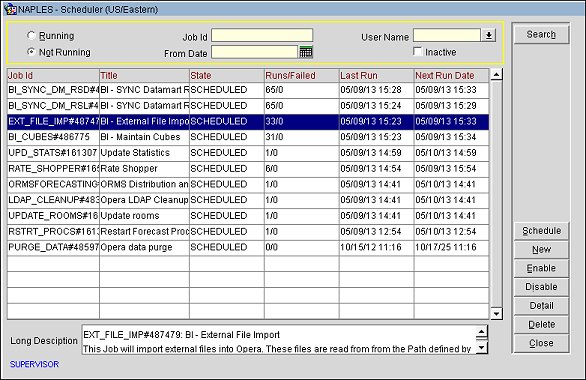Click Last Run '05/09/13 15:28' cell
The height and width of the screenshot is (380, 586).
pyautogui.click(x=377, y=90)
